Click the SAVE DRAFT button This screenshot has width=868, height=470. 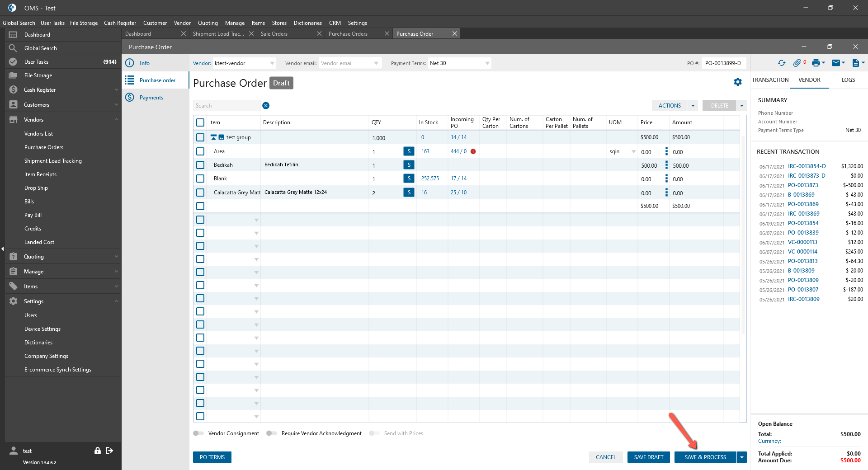point(649,457)
